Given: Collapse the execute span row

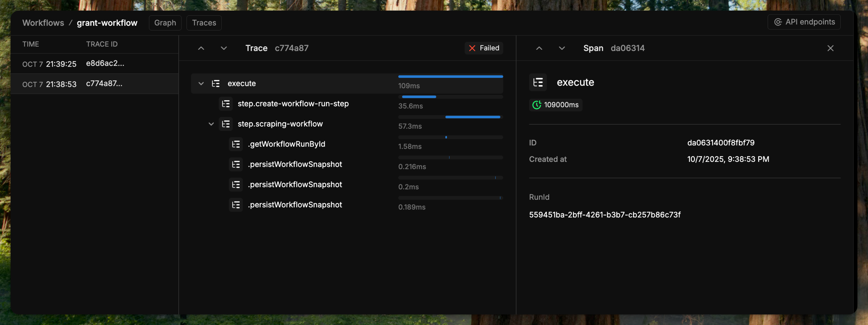Looking at the screenshot, I should point(201,84).
